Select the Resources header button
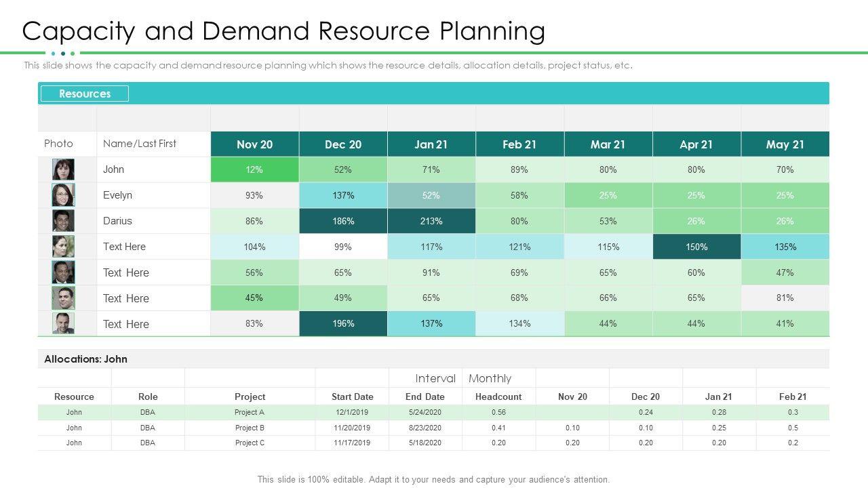The image size is (868, 488). click(85, 94)
